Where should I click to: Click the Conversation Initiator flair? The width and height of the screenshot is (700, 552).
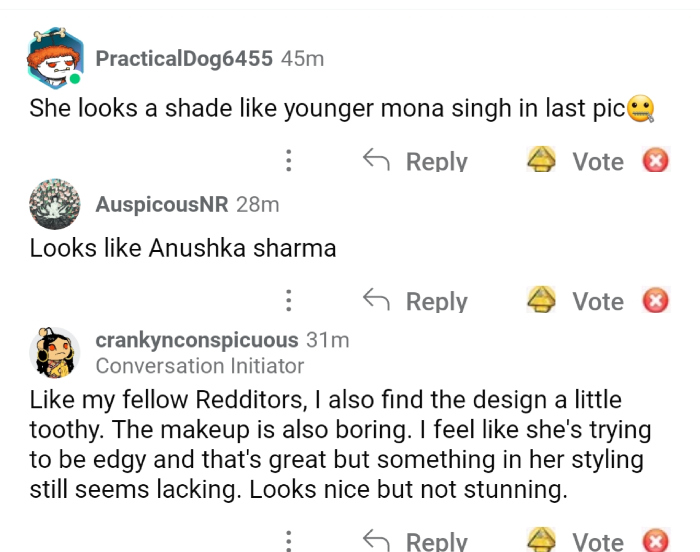200,366
